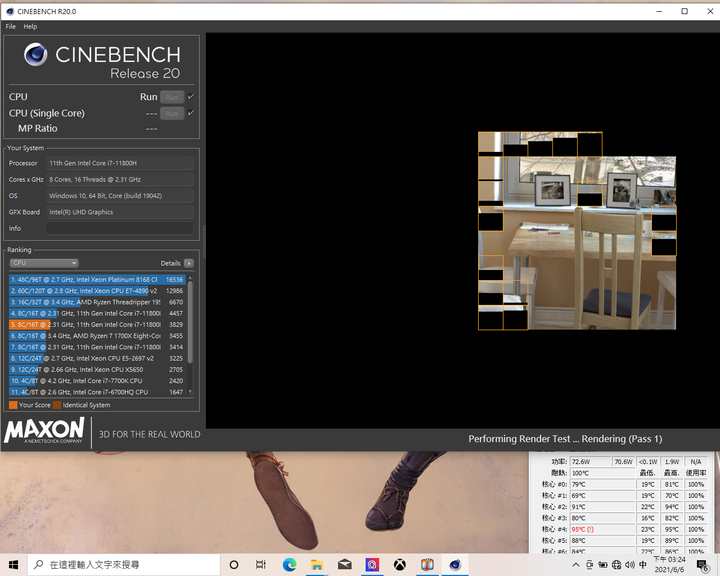
Task: Click the battery tray icon
Action: 603,565
